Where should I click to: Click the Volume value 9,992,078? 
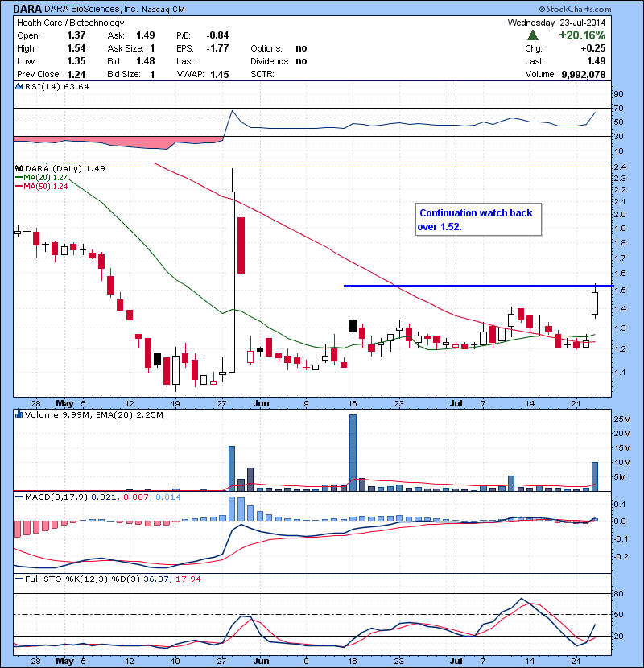pos(584,75)
